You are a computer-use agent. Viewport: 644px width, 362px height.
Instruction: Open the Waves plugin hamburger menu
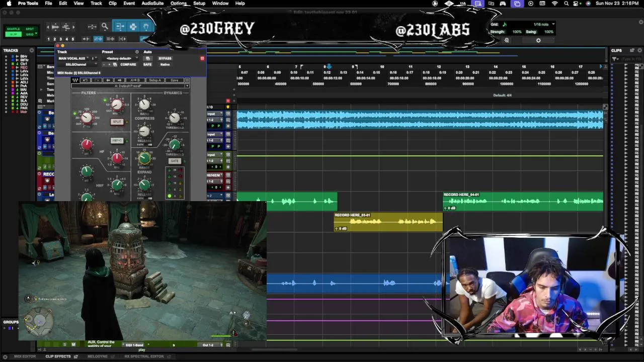[x=187, y=80]
